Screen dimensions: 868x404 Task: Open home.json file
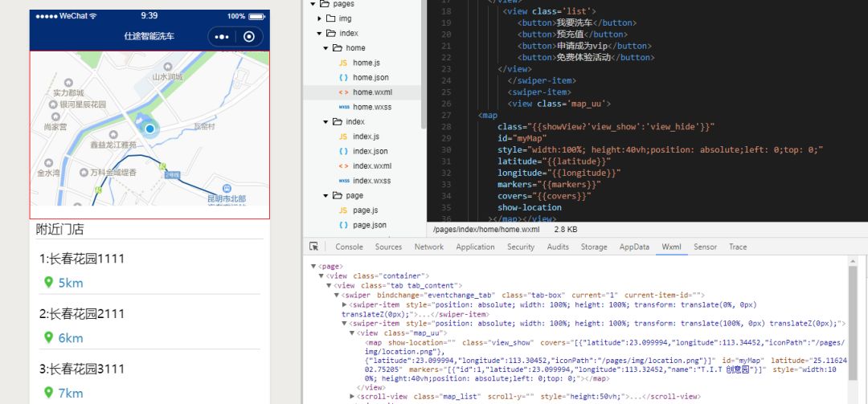click(371, 77)
